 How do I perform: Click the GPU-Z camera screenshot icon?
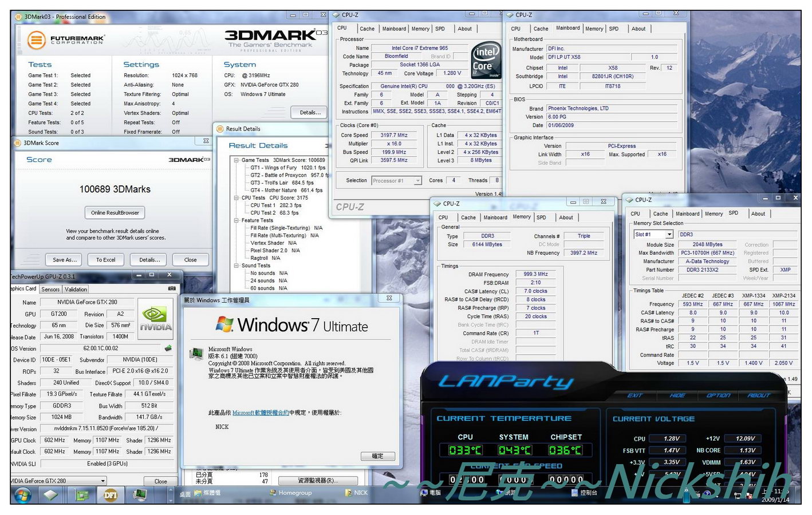point(171,288)
